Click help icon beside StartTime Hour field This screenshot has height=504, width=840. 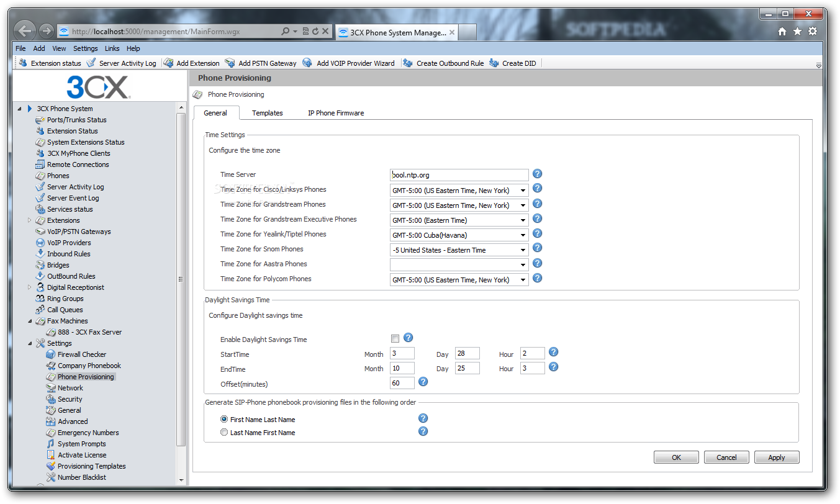554,352
